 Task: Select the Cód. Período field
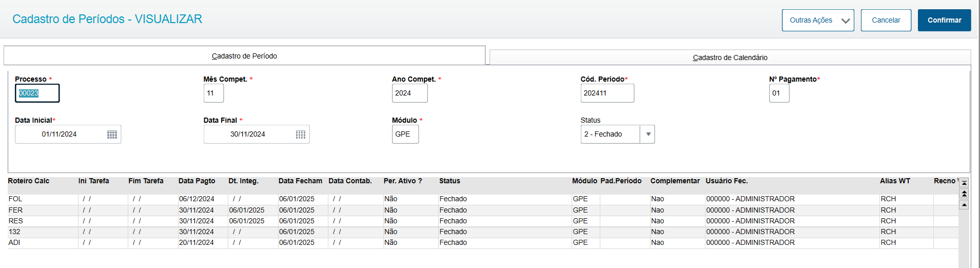point(606,93)
